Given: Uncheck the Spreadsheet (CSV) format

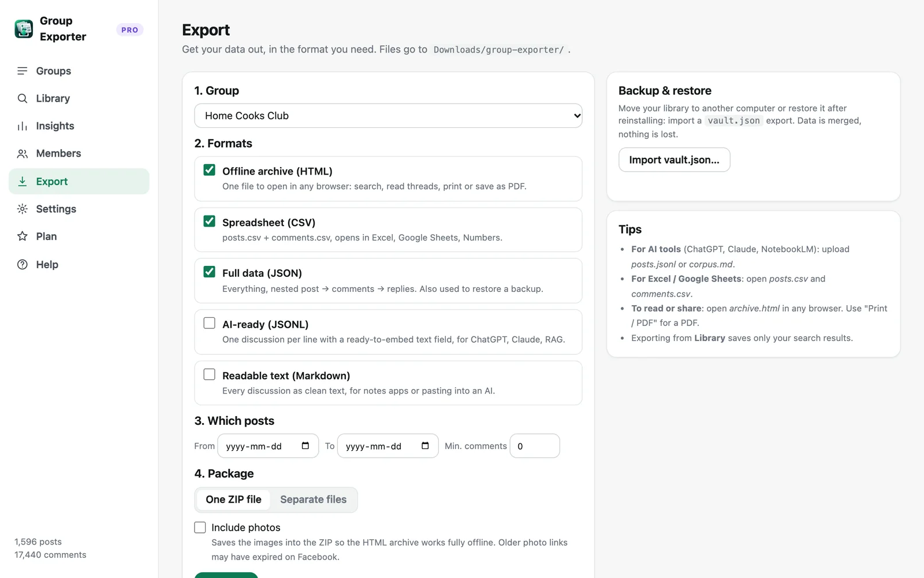Looking at the screenshot, I should pyautogui.click(x=210, y=221).
